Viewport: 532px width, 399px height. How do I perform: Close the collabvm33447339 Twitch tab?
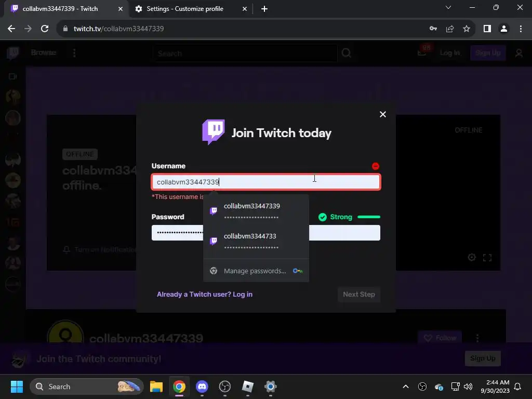[121, 9]
